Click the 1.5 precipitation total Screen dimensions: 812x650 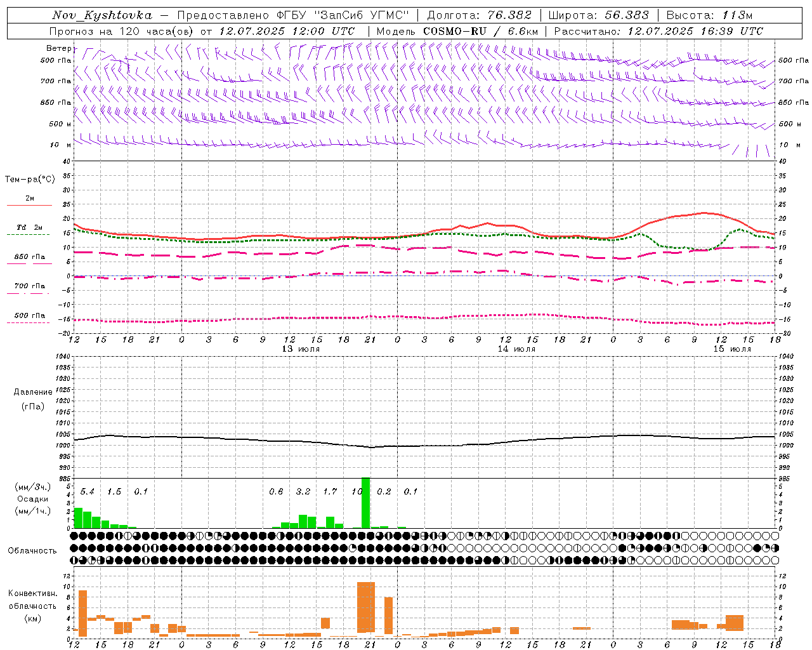pos(114,491)
